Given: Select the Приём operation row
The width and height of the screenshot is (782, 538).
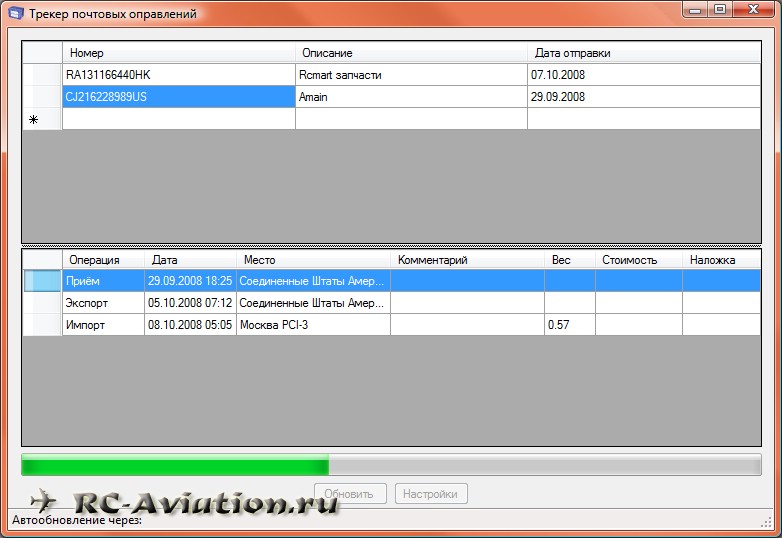Looking at the screenshot, I should pos(103,281).
